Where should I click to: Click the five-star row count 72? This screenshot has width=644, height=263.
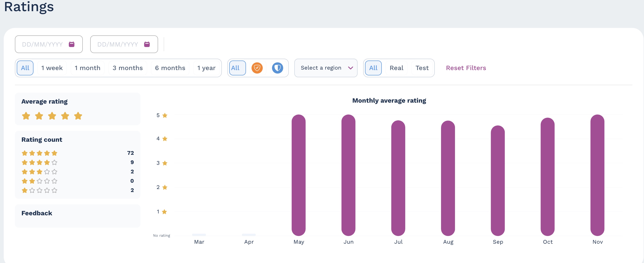coord(130,153)
